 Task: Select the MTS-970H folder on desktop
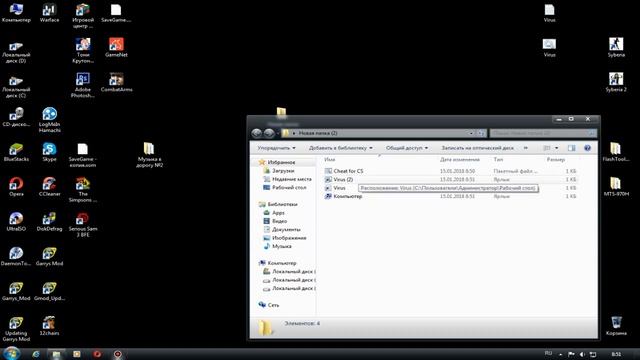(616, 187)
